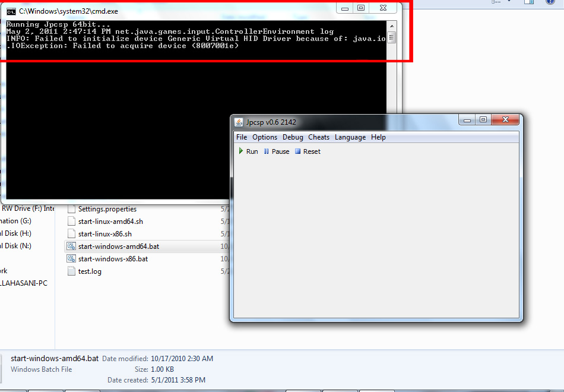
Task: Open the (G:) drive in navigation pane
Action: 16,221
